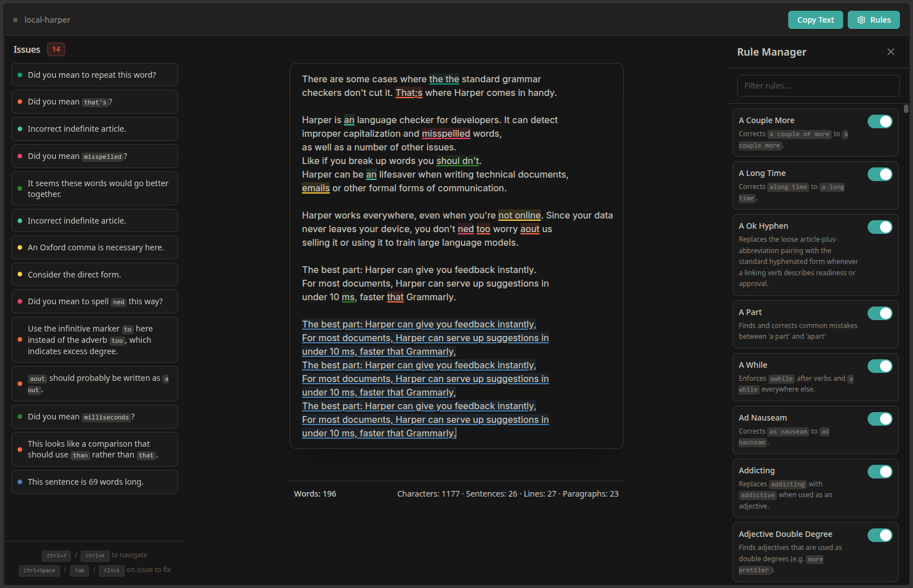
Task: Select 'This sentence is 69 words long' issue
Action: click(95, 482)
